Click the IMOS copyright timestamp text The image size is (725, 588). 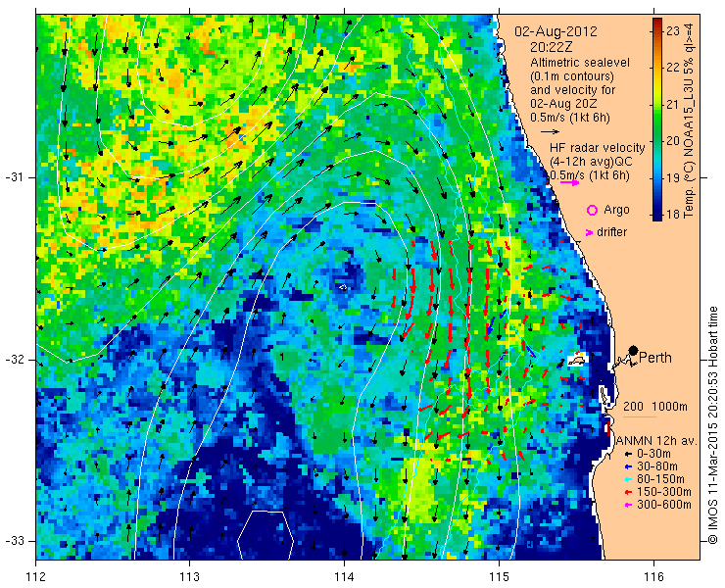(712, 425)
